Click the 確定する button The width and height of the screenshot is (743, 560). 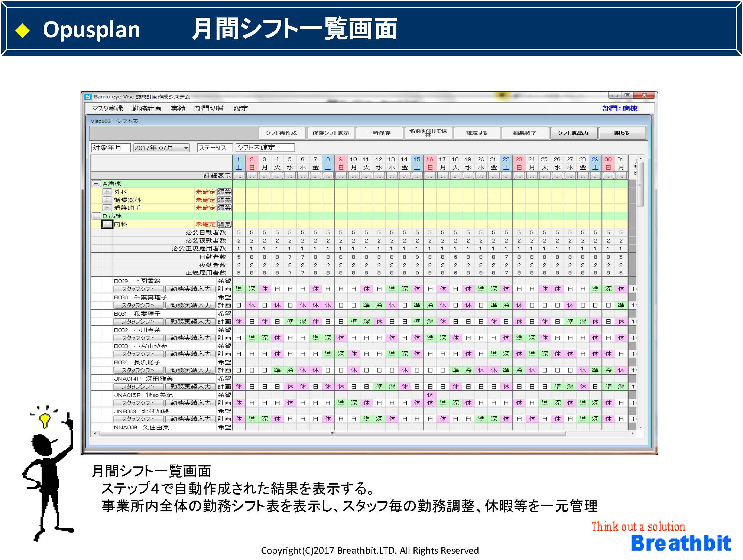click(477, 133)
